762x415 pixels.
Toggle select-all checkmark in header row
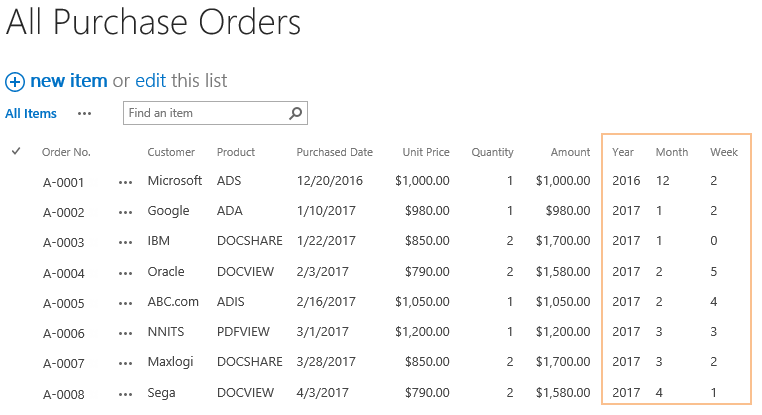pyautogui.click(x=16, y=151)
